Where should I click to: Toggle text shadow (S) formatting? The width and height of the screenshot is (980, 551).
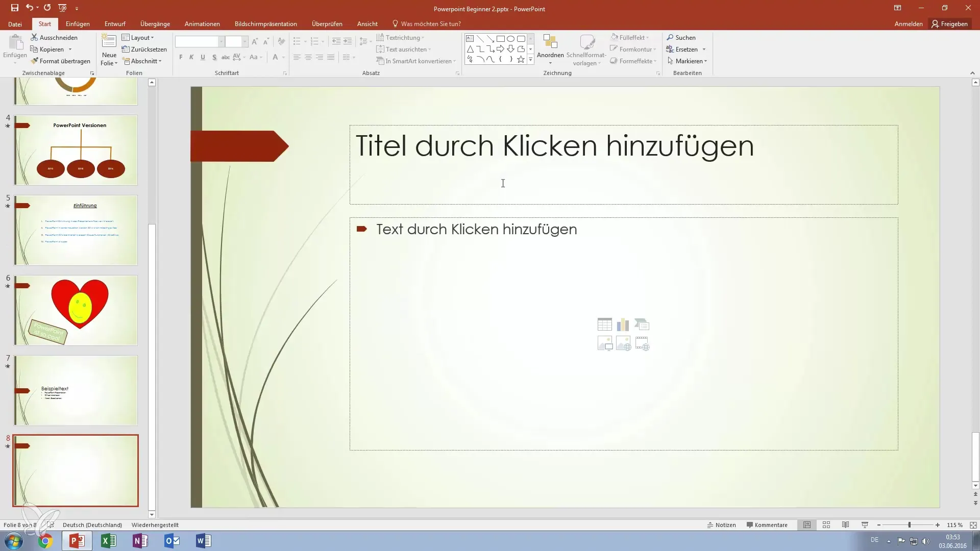(214, 57)
